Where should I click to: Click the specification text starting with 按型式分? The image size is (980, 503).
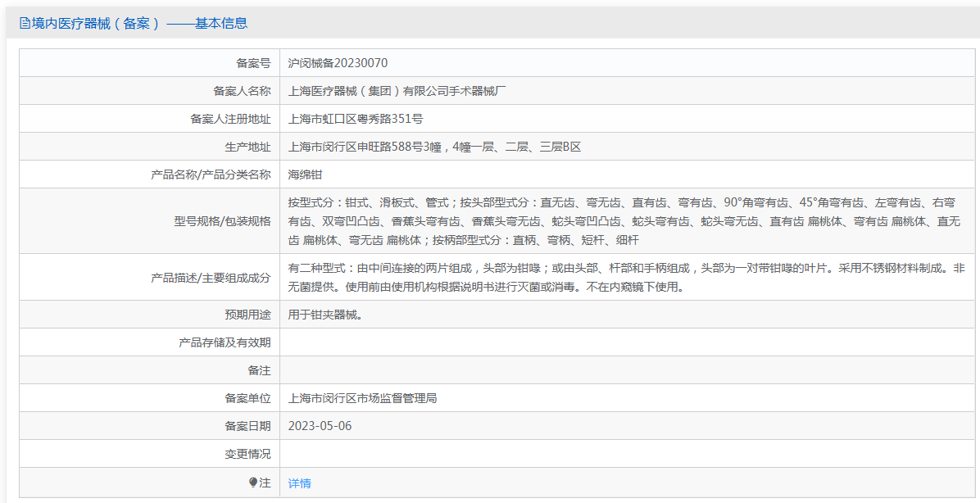coord(624,221)
